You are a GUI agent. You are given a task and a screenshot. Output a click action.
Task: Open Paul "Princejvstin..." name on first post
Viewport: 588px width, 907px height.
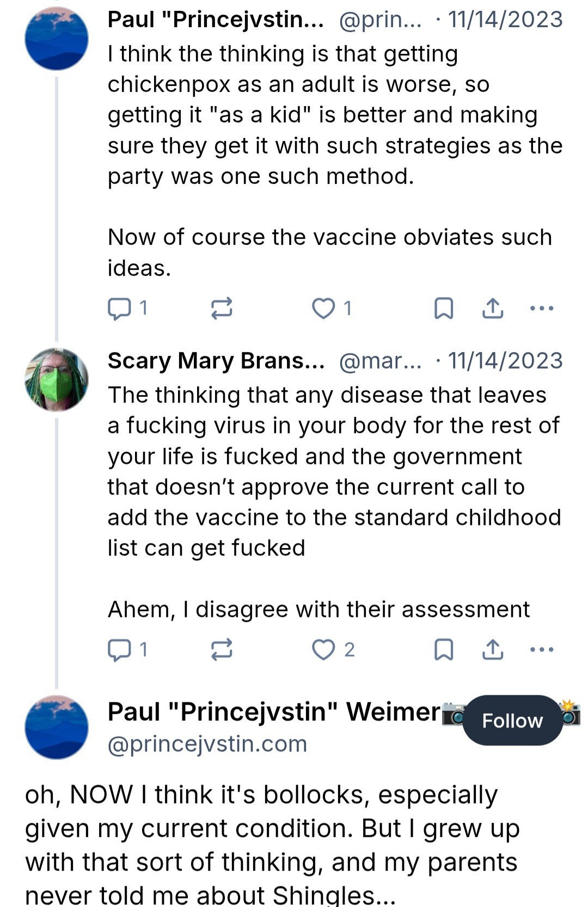(x=216, y=20)
